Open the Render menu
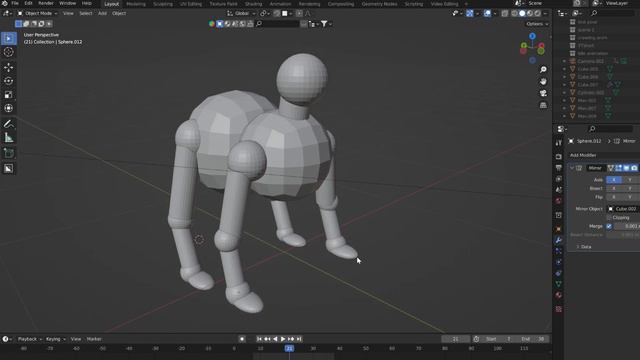 tap(46, 3)
